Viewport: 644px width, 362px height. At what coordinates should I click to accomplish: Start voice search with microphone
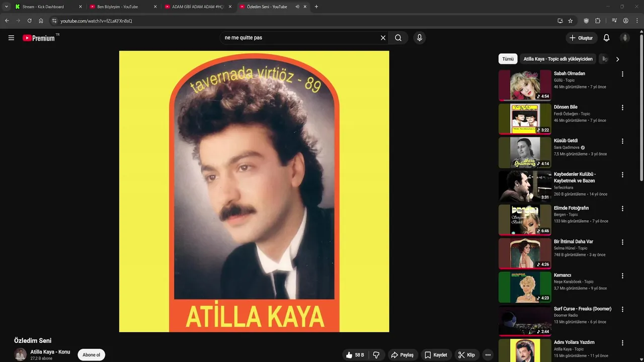tap(419, 38)
